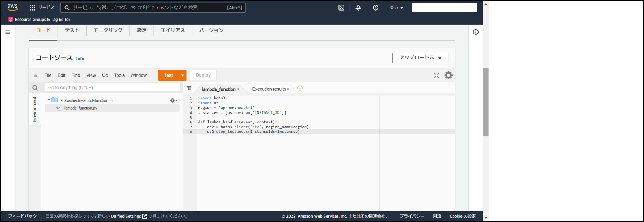This screenshot has width=644, height=222.
Task: Open the View menu
Action: coord(91,75)
